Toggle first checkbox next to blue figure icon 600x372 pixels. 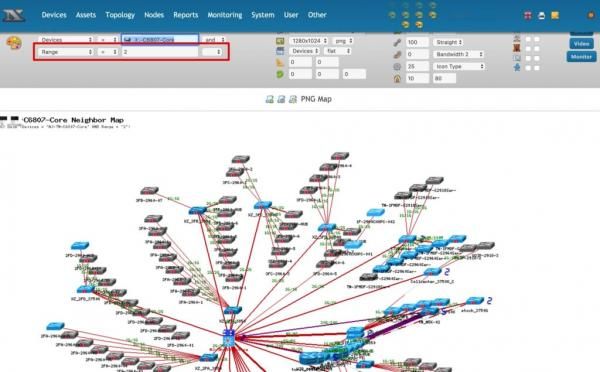coord(528,68)
